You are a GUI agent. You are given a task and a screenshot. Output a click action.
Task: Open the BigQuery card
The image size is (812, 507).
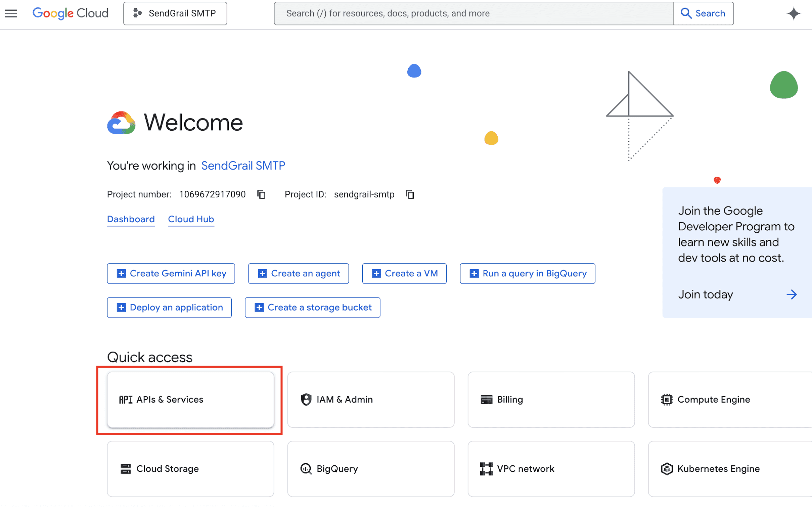[371, 469]
